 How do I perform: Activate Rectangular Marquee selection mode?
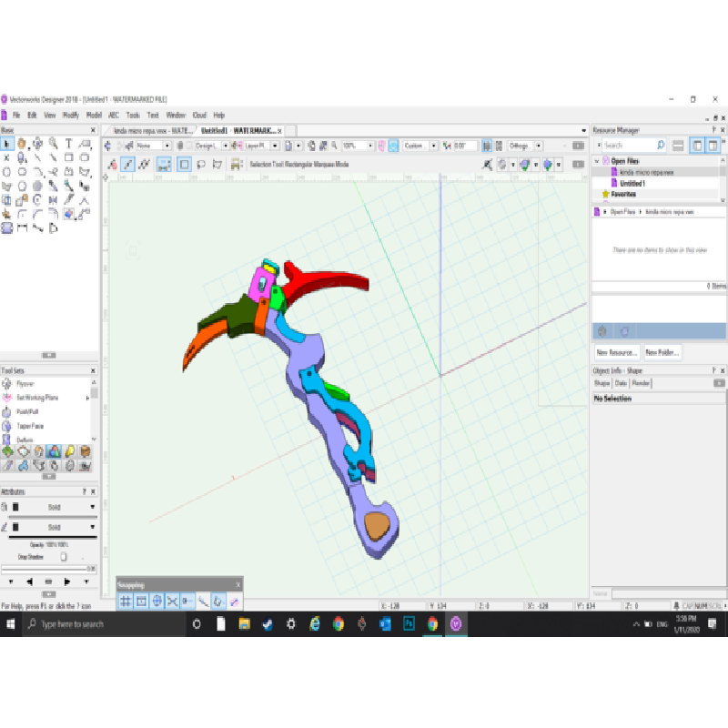pyautogui.click(x=184, y=165)
